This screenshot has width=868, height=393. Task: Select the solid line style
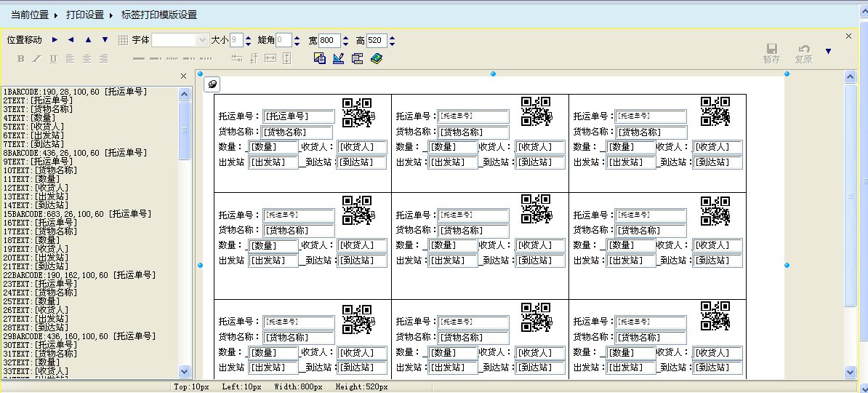(138, 58)
